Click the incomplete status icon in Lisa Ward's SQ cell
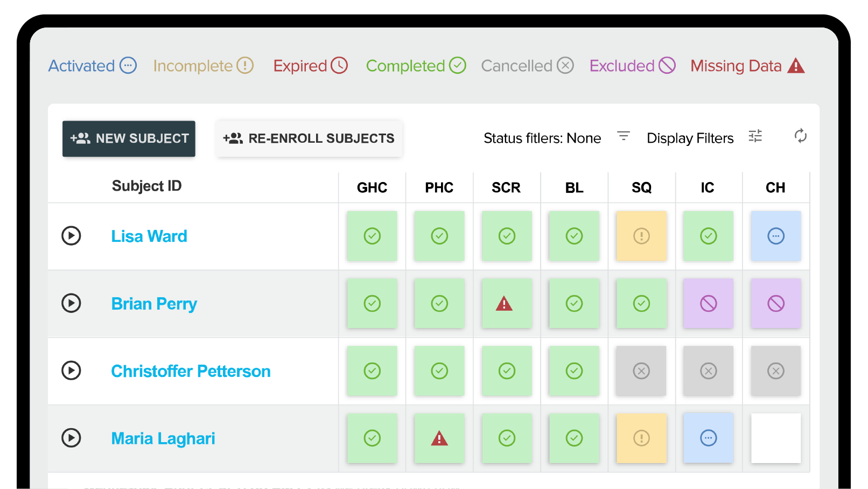868x489 pixels. point(641,236)
